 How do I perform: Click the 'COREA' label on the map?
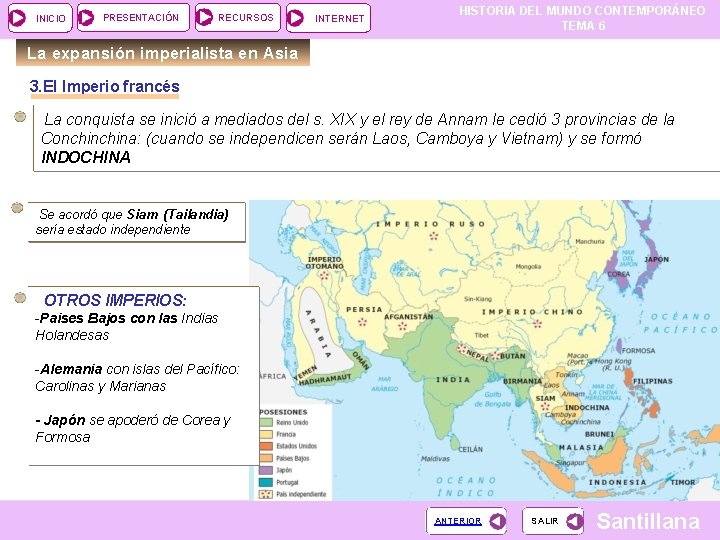tap(619, 274)
